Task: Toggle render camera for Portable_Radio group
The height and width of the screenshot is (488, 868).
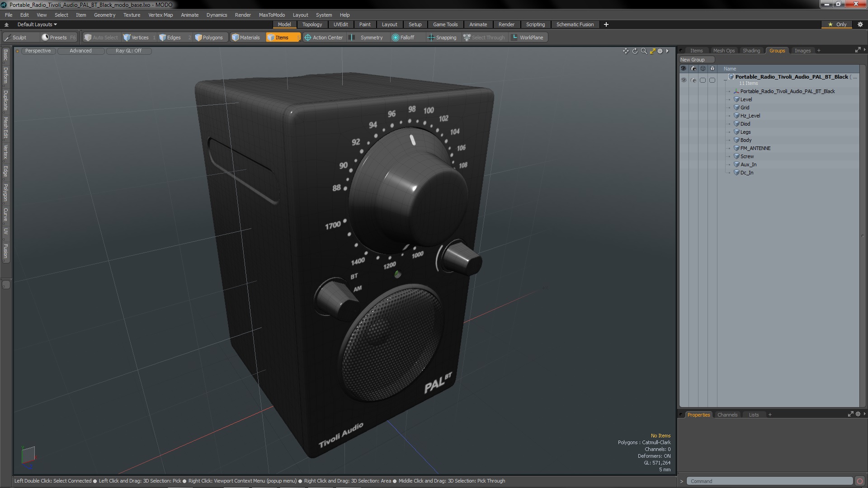Action: (x=693, y=80)
